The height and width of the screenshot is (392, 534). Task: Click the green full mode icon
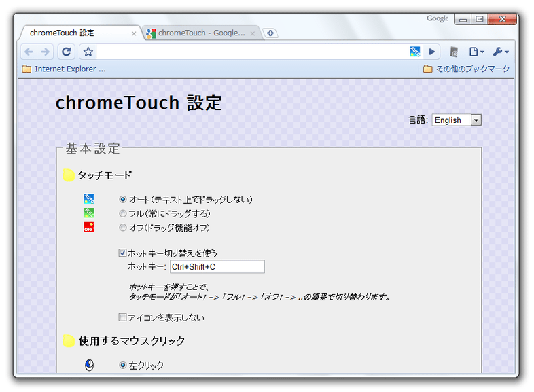[x=89, y=213]
